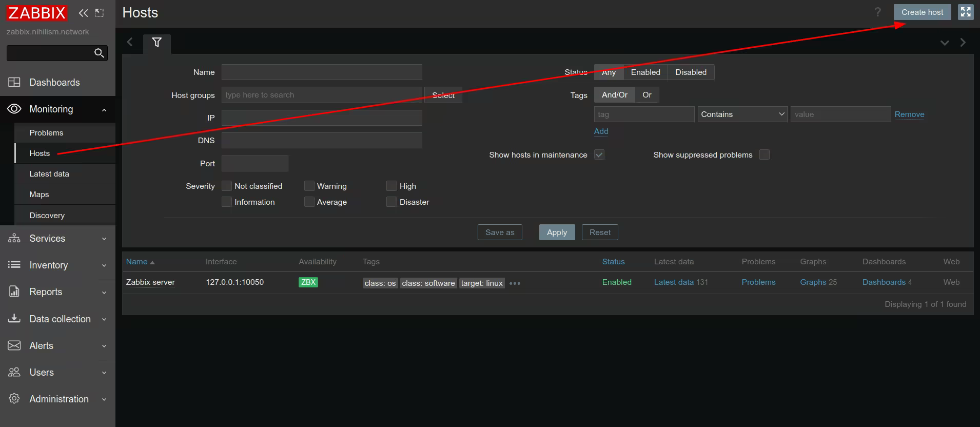The image size is (980, 427).
Task: Hide sidebar using the square icon
Action: pyautogui.click(x=100, y=13)
